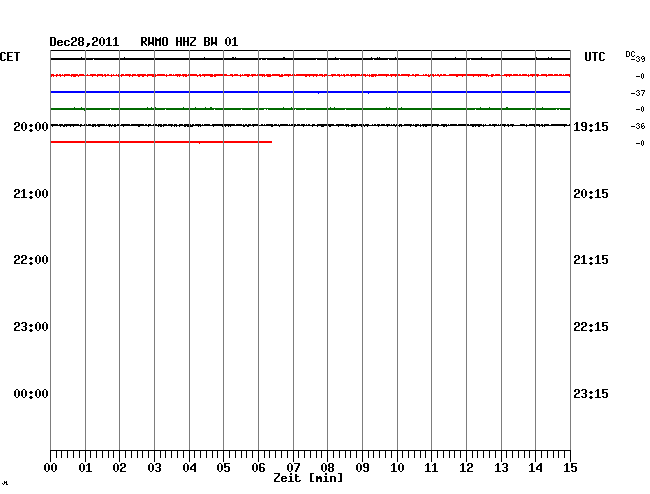Click the green seismogram trace
This screenshot has height=494, width=650.
click(310, 109)
